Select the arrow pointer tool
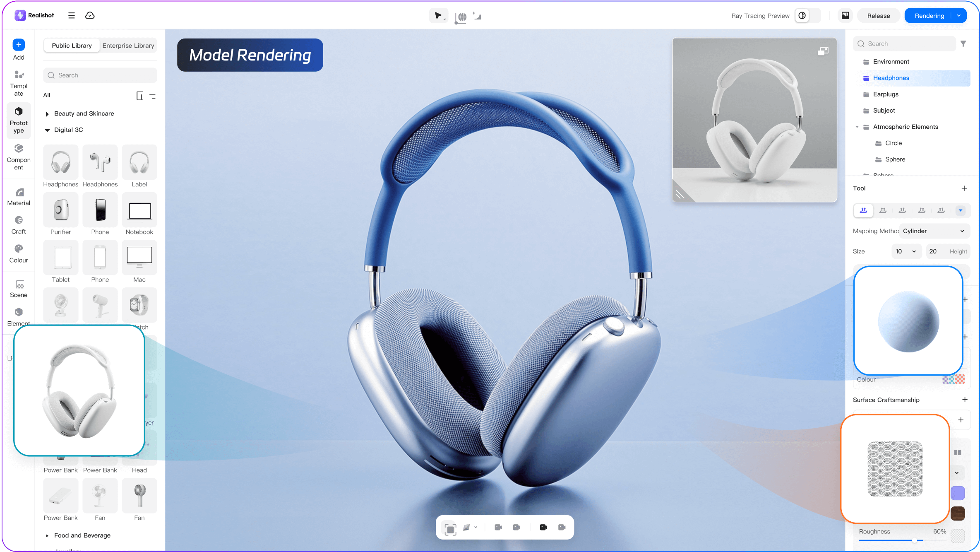 tap(438, 16)
